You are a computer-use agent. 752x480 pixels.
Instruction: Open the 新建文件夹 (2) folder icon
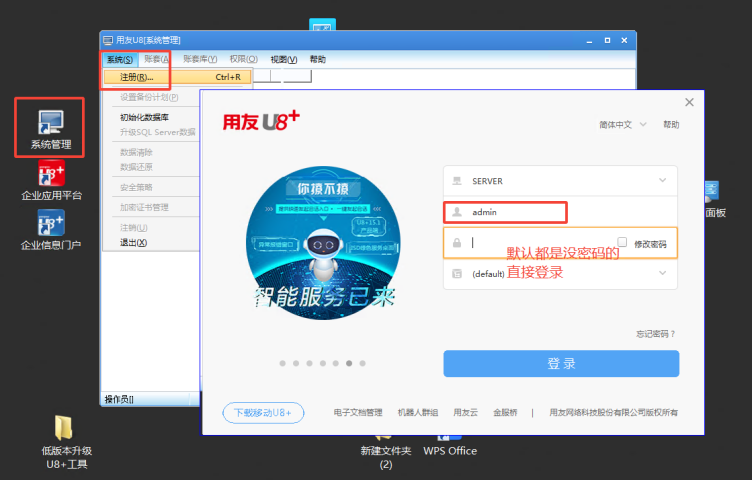(x=386, y=451)
